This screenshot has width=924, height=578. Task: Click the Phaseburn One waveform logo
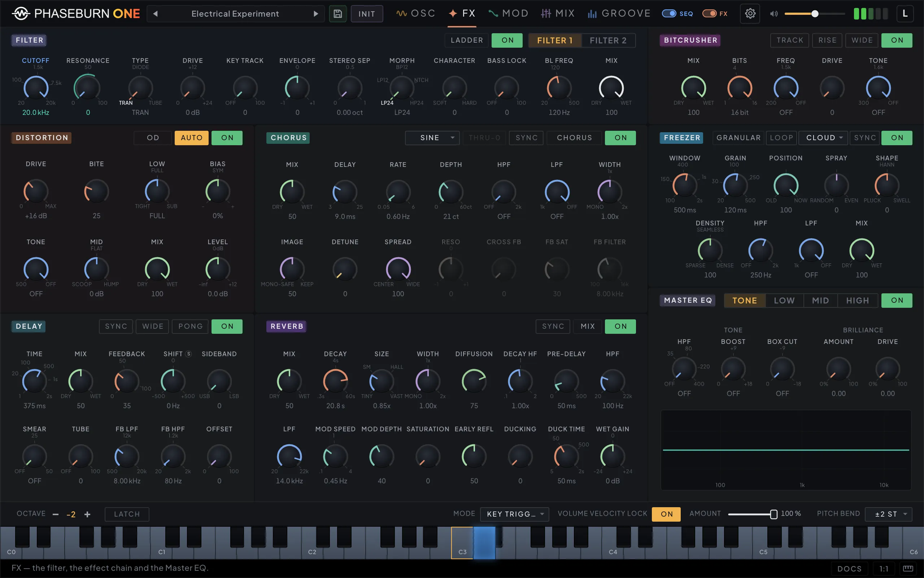[x=20, y=14]
